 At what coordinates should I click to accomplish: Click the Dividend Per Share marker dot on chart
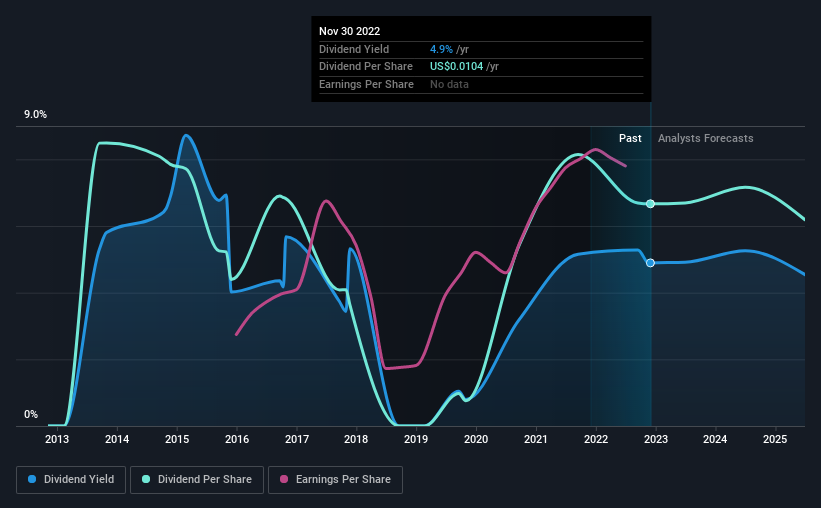pos(650,204)
